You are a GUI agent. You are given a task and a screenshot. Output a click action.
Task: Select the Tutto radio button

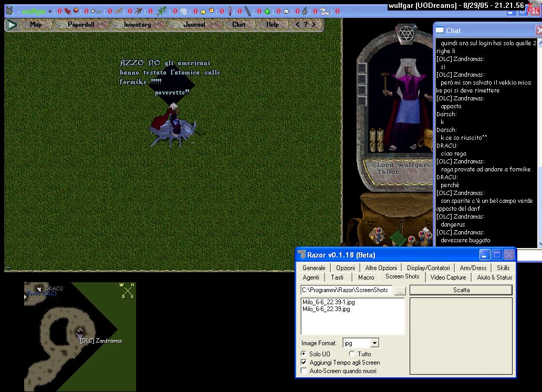[x=351, y=354]
